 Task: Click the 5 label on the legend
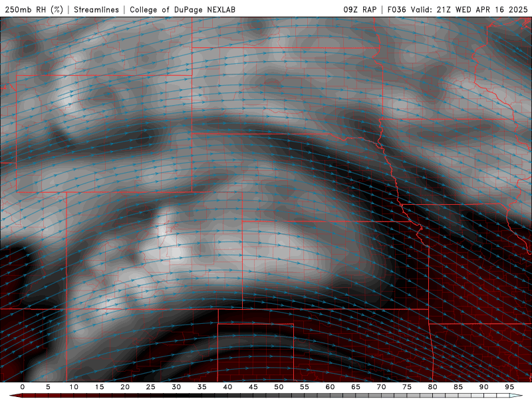(48, 387)
